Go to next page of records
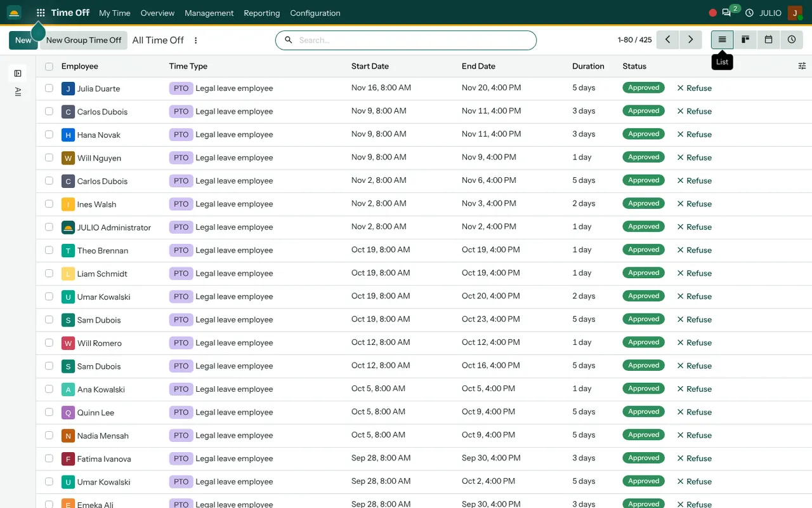The height and width of the screenshot is (508, 812). coord(690,39)
